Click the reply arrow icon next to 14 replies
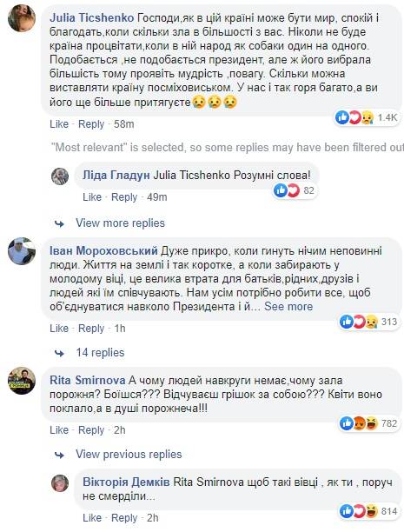404x532 pixels. pos(59,353)
